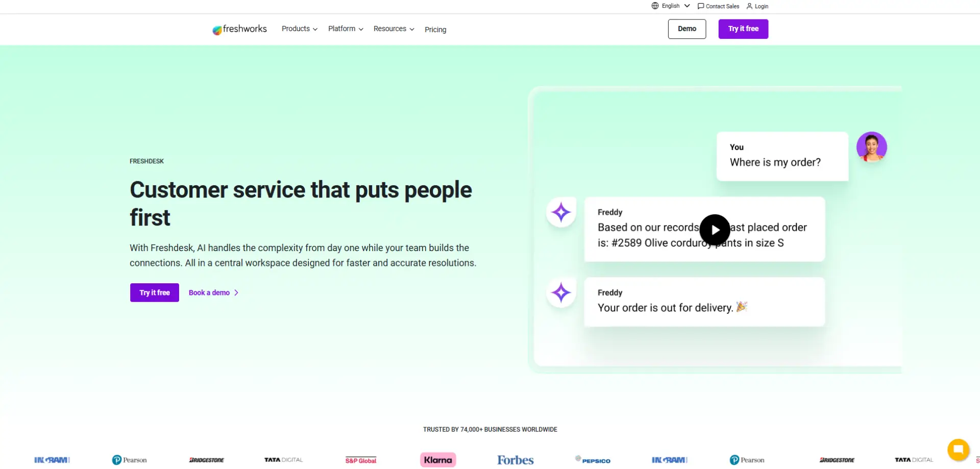Click the Klarna logo
This screenshot has width=980, height=469.
[438, 460]
